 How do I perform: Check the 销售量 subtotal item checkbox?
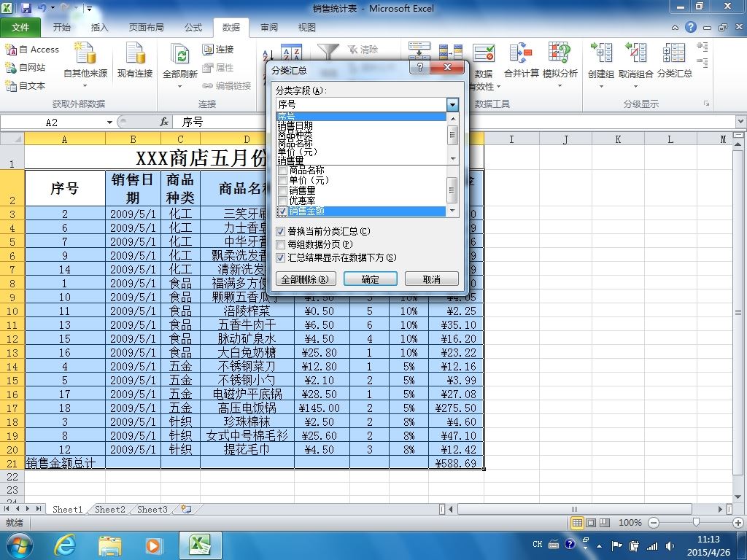tap(282, 190)
